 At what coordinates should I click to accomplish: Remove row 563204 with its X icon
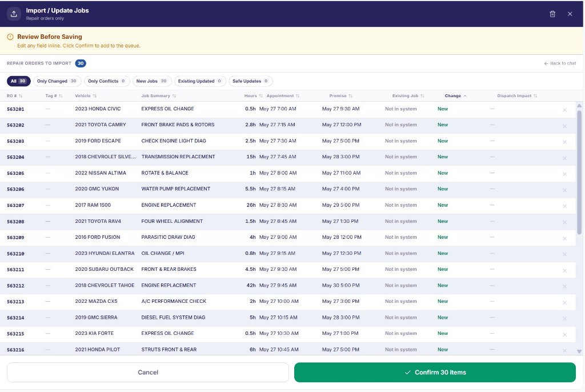point(564,158)
